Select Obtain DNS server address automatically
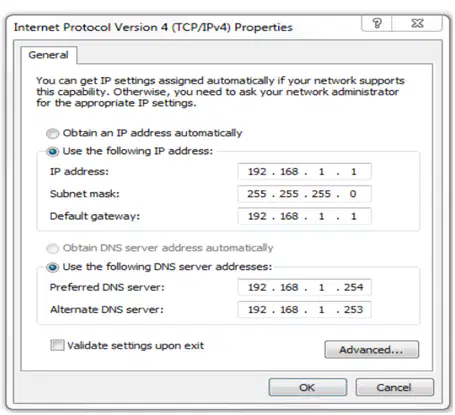The image size is (455, 415). (53, 248)
